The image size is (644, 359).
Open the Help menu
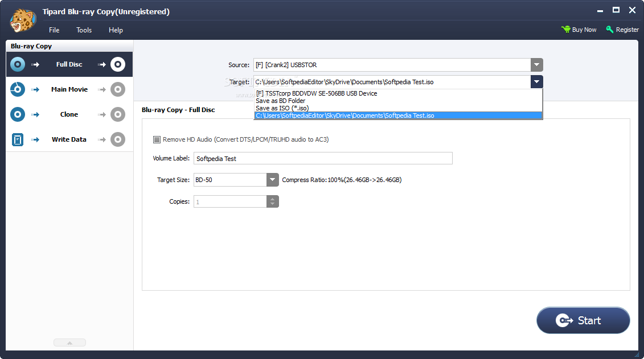pyautogui.click(x=116, y=30)
